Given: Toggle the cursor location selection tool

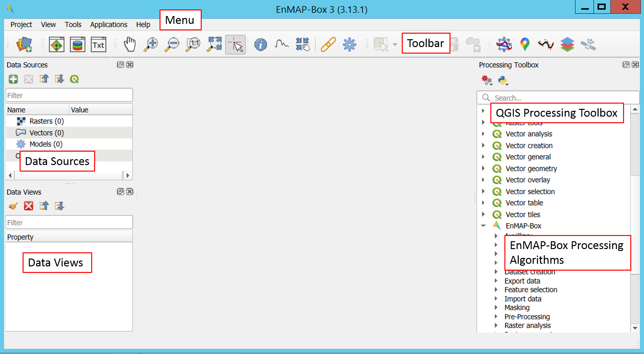Looking at the screenshot, I should (235, 44).
